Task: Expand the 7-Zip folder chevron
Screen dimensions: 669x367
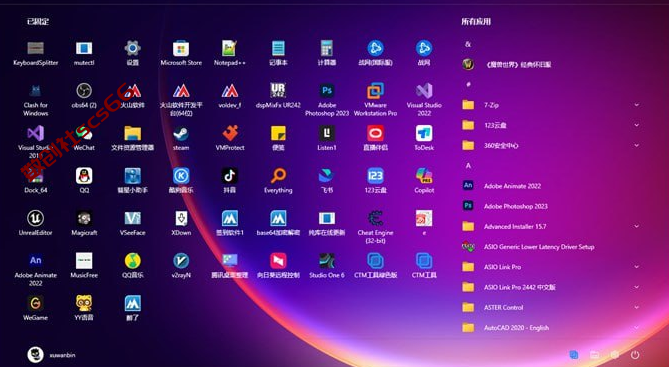Action: pyautogui.click(x=637, y=105)
